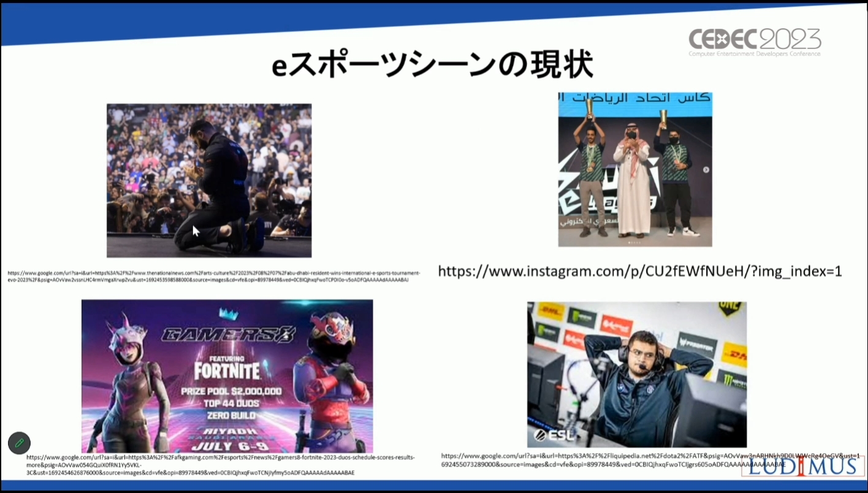868x493 pixels.
Task: Open the instagram.com/p/CU2fEWfNUeH link
Action: point(640,271)
